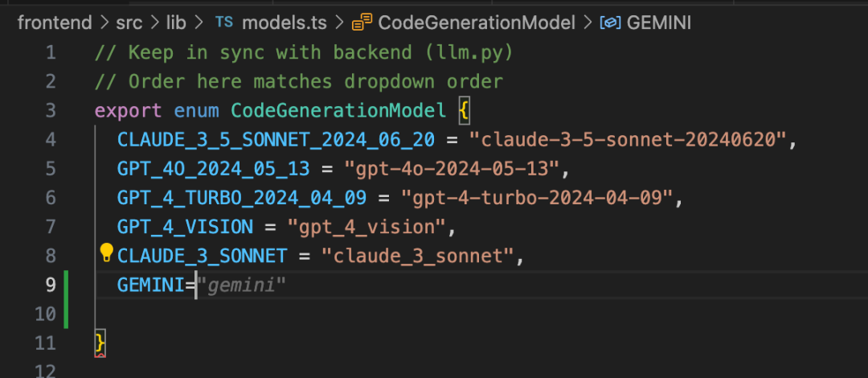Click line number 1 in the gutter
The width and height of the screenshot is (868, 378).
point(51,52)
